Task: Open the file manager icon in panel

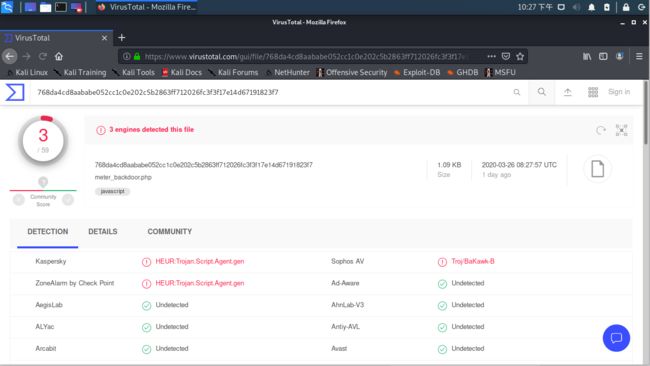Action: click(x=45, y=7)
